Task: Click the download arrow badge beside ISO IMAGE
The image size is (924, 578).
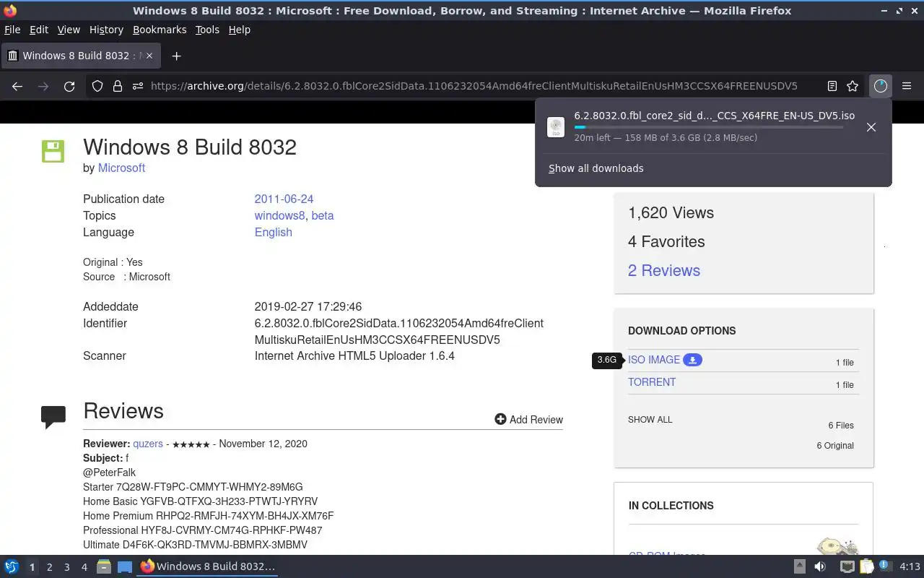Action: click(692, 360)
